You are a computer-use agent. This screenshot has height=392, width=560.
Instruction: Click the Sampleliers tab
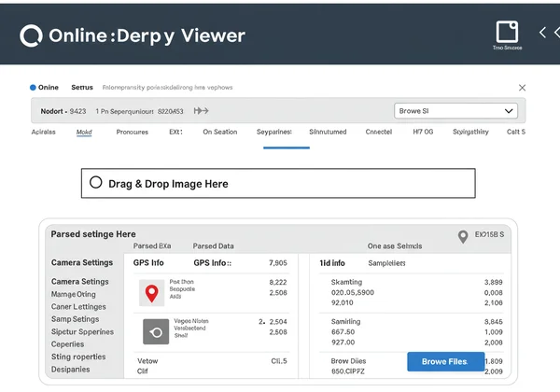click(386, 263)
